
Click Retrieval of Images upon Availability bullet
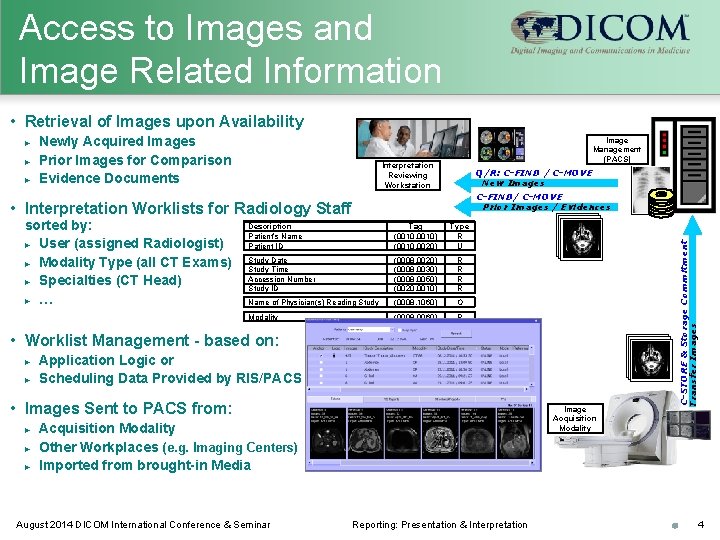click(164, 121)
